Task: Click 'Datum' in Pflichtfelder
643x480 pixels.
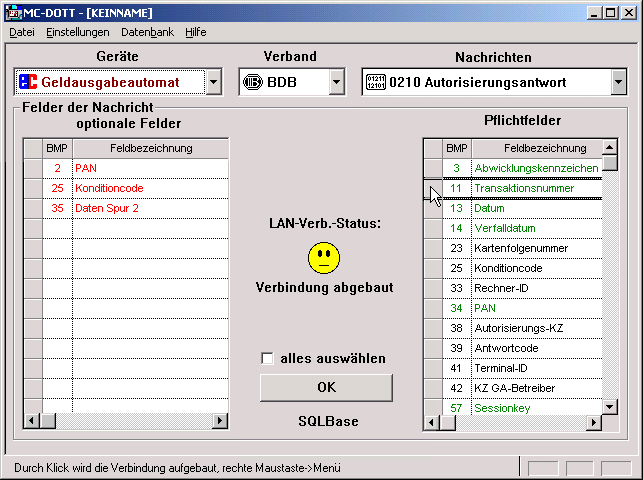Action: [x=489, y=209]
